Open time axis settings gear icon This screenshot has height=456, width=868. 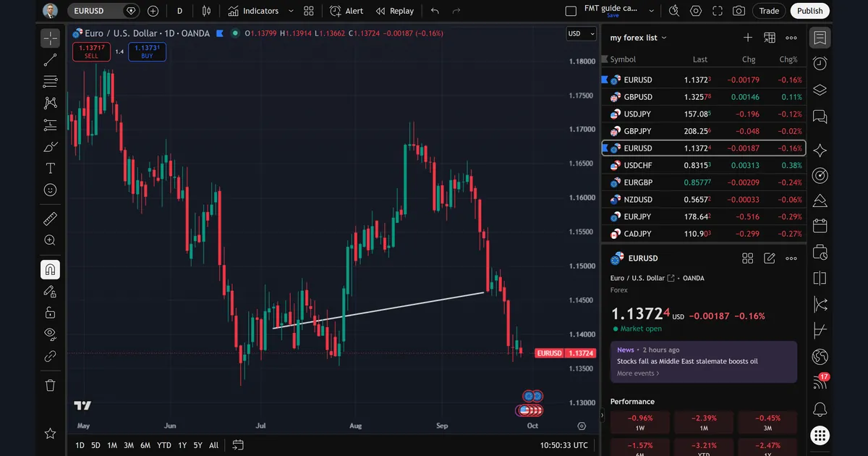click(x=582, y=426)
